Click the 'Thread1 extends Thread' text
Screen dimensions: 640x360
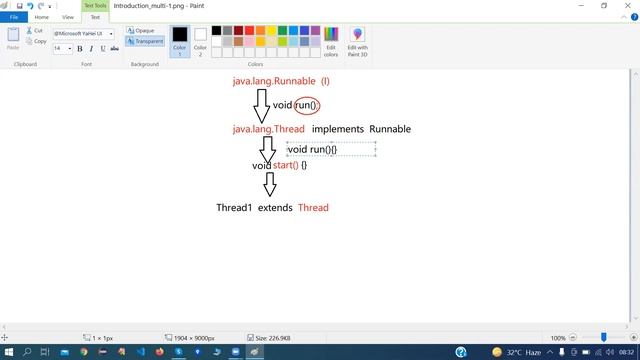pyautogui.click(x=272, y=208)
